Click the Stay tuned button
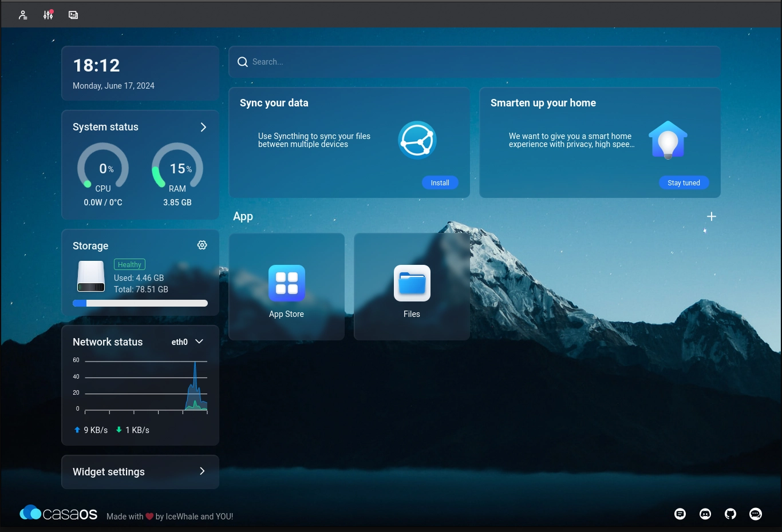782x532 pixels. pos(684,182)
